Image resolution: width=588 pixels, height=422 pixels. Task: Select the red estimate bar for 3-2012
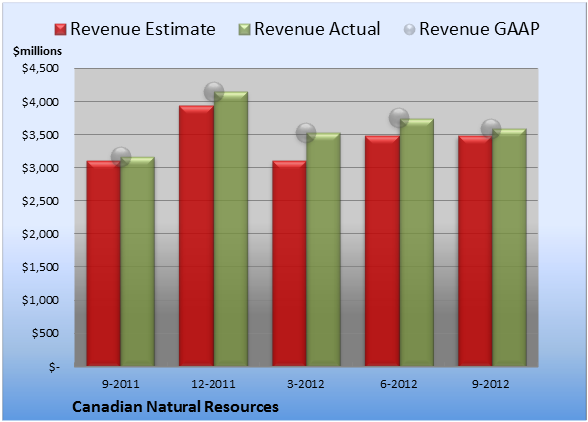coord(289,263)
